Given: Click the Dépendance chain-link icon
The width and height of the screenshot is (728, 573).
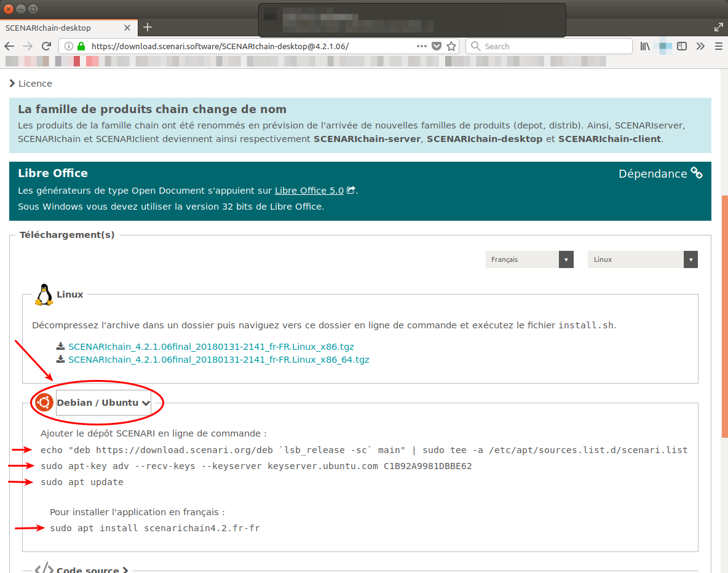Looking at the screenshot, I should coord(697,173).
